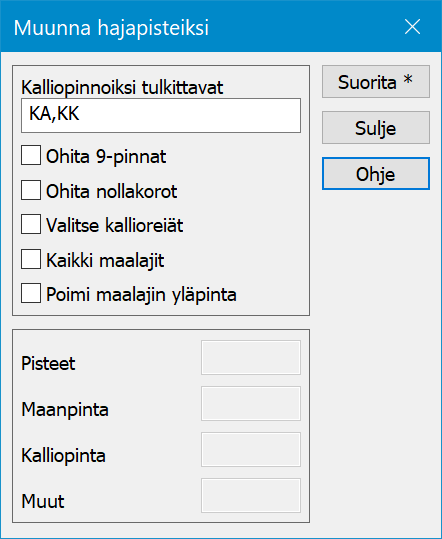The width and height of the screenshot is (442, 539).
Task: Click the Kalliopinta result field
Action: 251,450
